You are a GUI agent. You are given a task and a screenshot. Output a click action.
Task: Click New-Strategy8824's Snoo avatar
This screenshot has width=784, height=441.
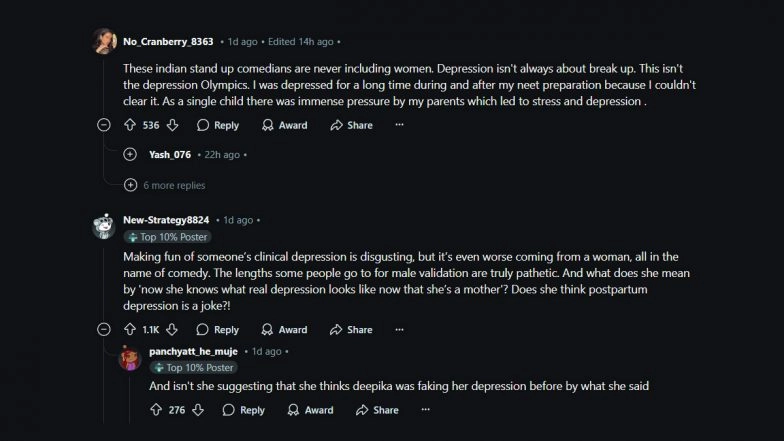[x=104, y=226]
